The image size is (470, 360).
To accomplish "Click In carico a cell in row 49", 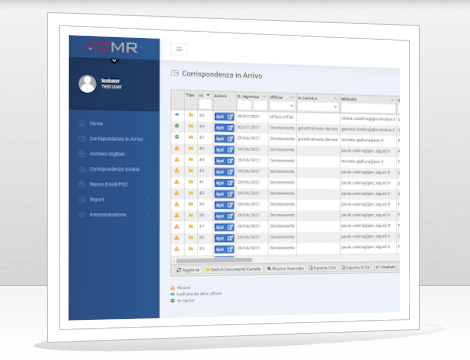I will coord(318,128).
